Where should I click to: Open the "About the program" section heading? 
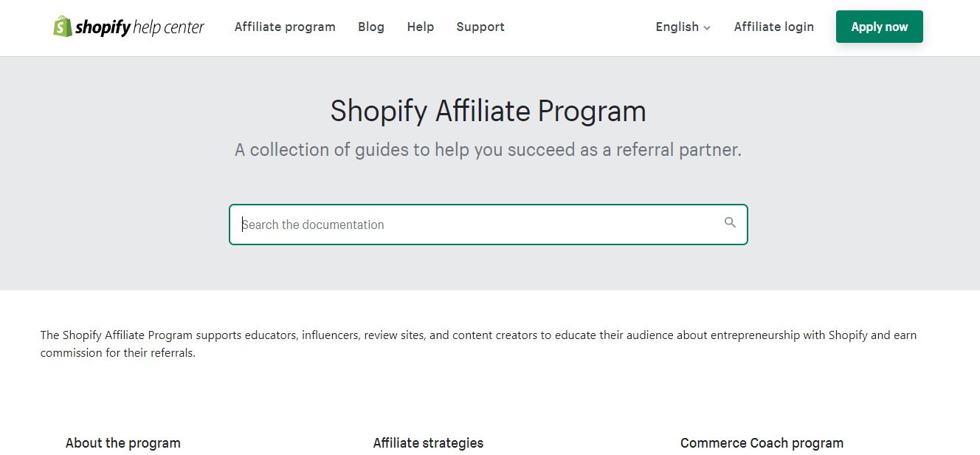click(123, 443)
